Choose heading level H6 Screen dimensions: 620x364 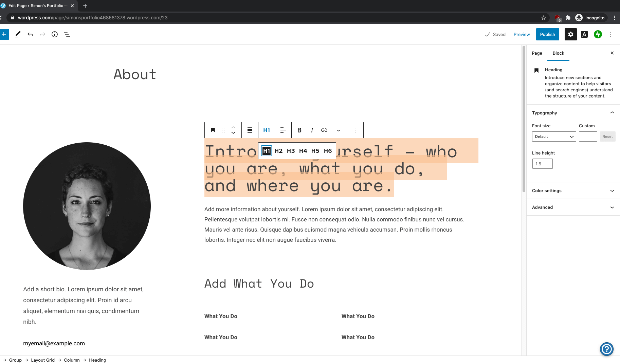(x=328, y=151)
